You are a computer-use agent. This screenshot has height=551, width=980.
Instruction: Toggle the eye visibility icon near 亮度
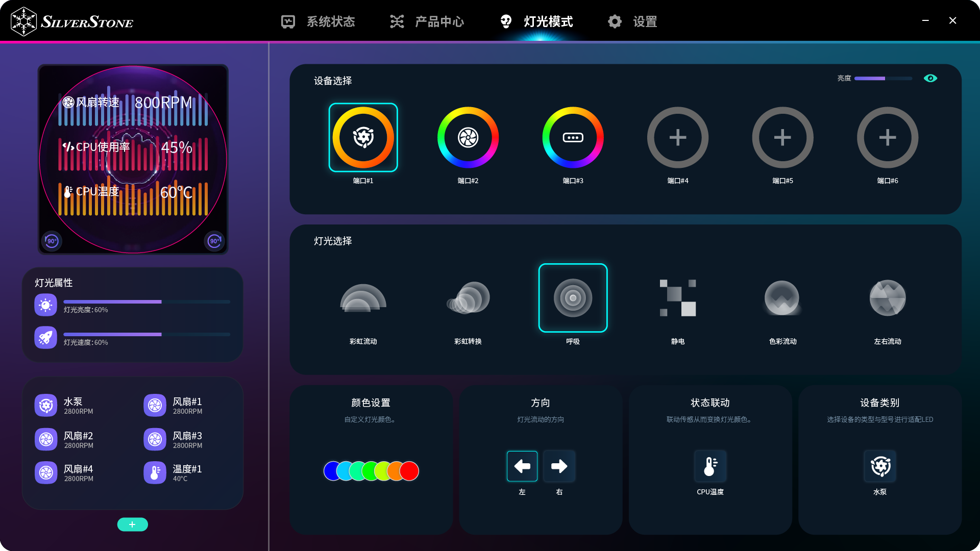pos(930,78)
